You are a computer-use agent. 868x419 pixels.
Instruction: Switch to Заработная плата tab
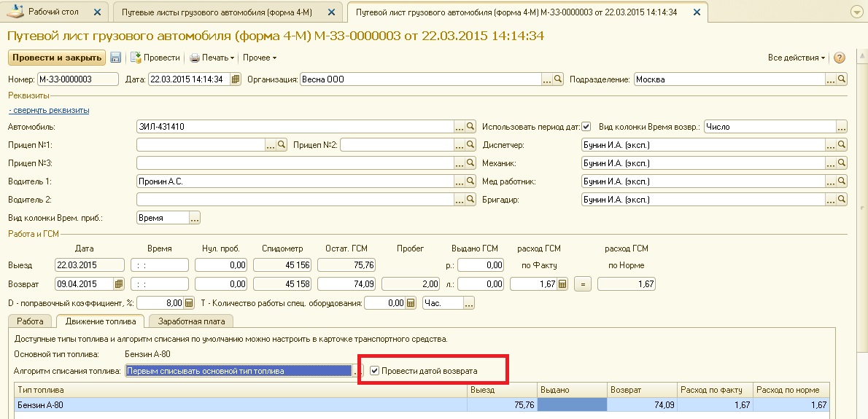tap(192, 321)
